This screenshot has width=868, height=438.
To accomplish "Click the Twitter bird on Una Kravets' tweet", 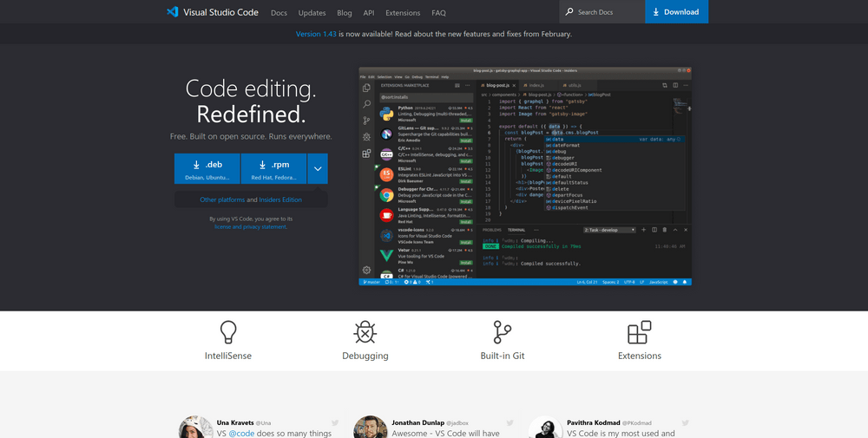I will click(x=335, y=422).
